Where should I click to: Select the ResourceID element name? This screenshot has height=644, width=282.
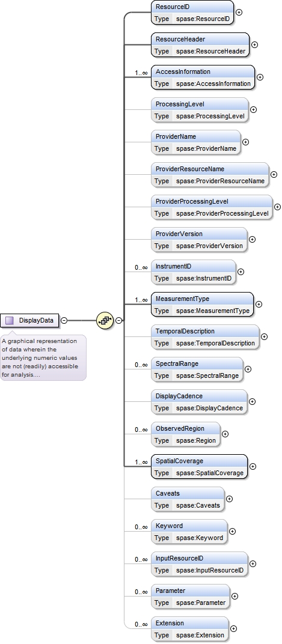tap(173, 7)
